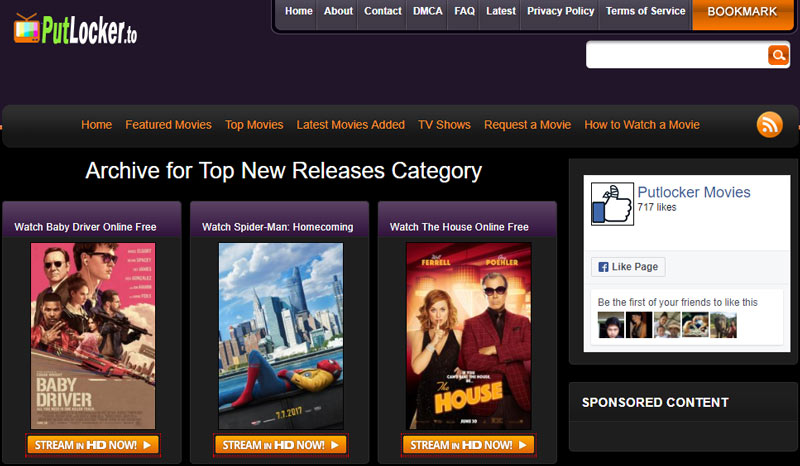800x466 pixels.
Task: Click The House movie poster
Action: click(x=468, y=336)
